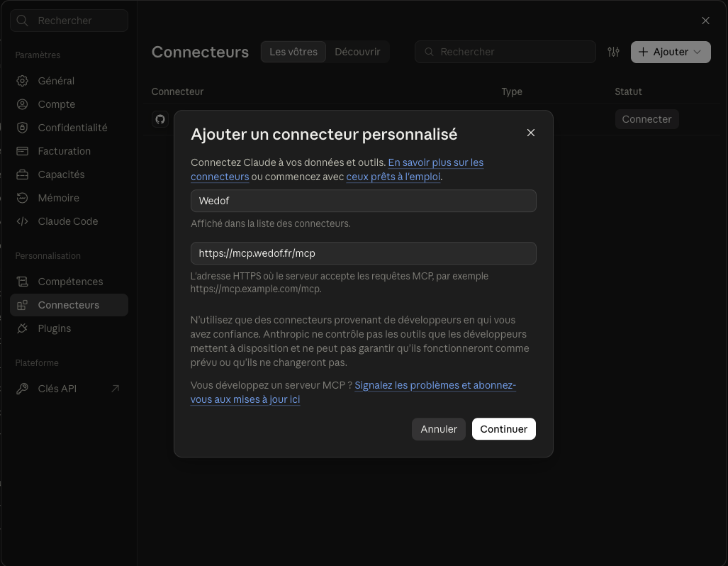Go to Facturation section
This screenshot has width=728, height=566.
(69, 151)
